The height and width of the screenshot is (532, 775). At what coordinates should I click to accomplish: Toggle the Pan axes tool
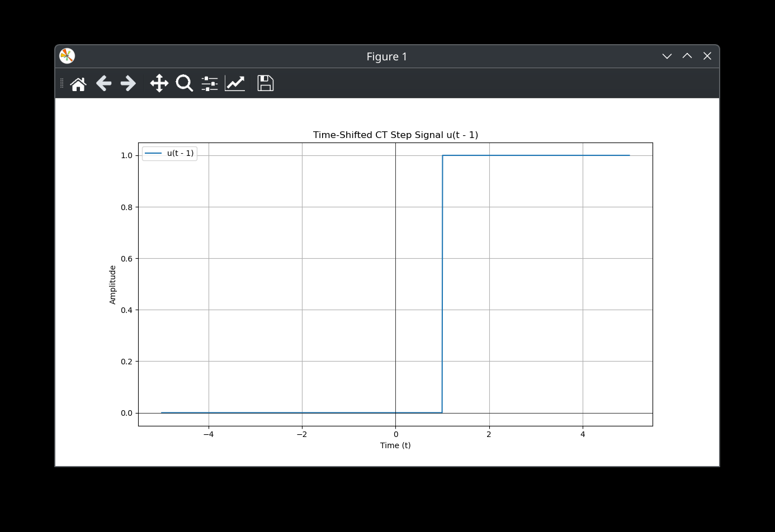point(159,84)
